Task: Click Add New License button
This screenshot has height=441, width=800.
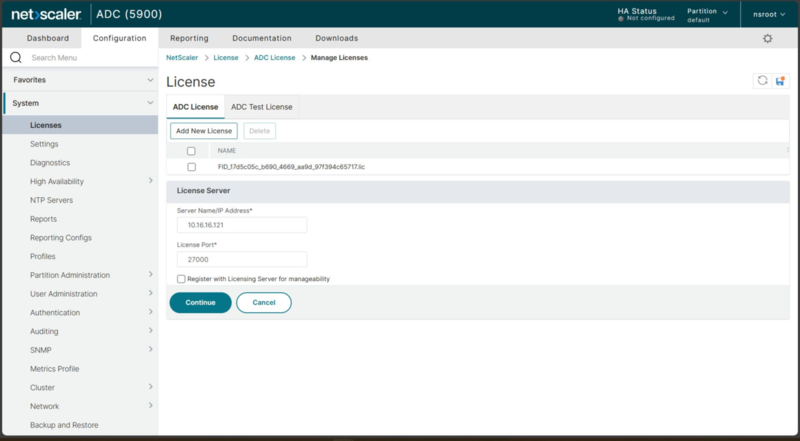Action: pos(204,131)
